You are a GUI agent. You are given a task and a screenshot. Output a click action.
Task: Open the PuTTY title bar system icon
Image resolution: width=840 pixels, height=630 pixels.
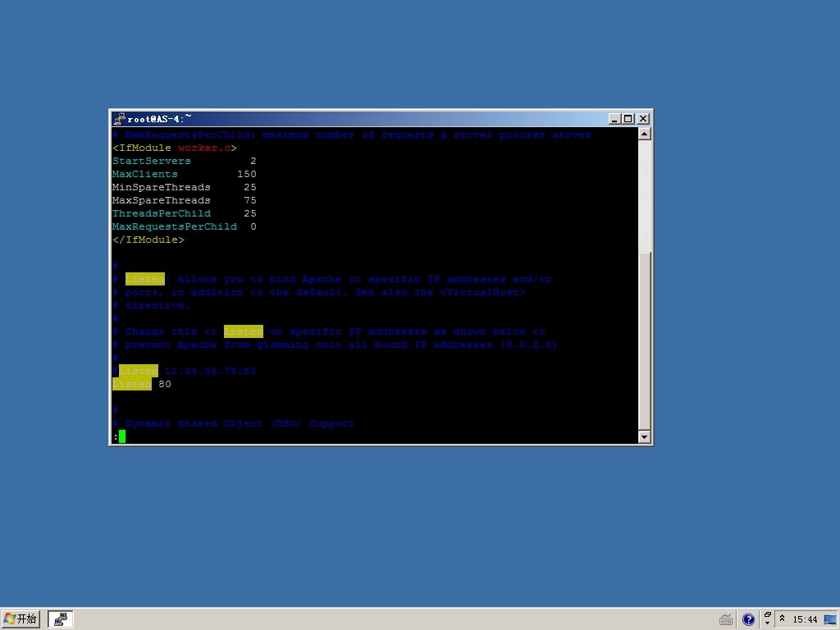point(119,118)
